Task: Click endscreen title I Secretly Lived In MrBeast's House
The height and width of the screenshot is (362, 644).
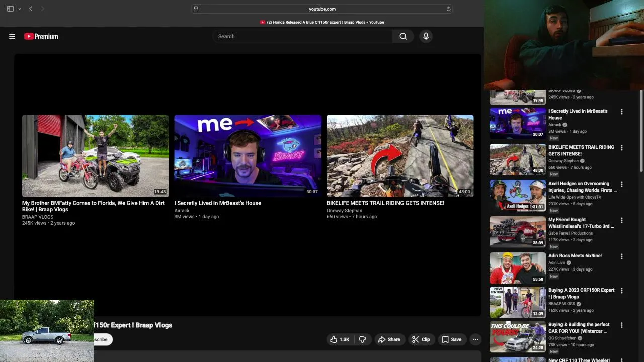Action: 217,203
